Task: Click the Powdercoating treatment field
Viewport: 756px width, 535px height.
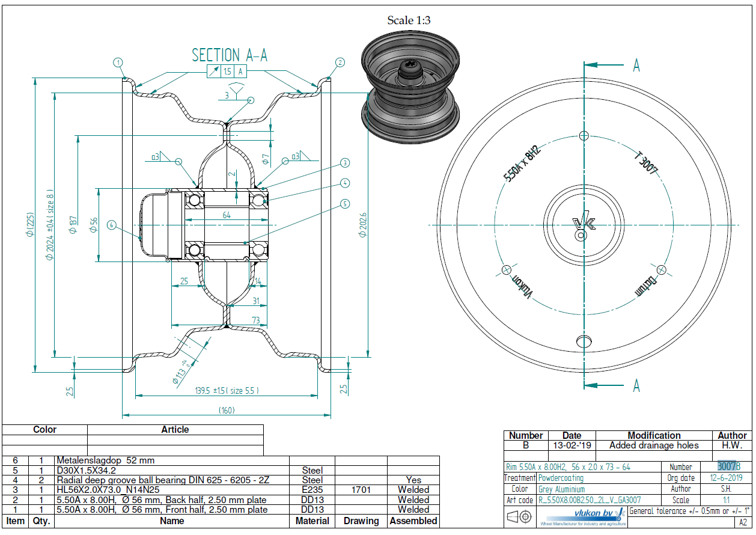Action: 561,478
